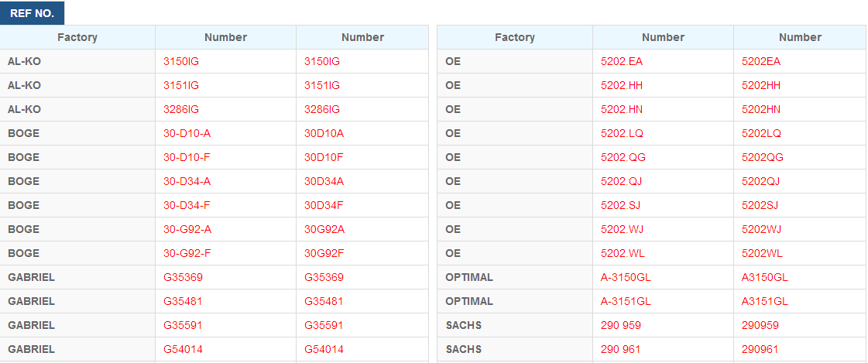
Task: Open the AL-KO number 3286IG in second Number column
Action: [322, 110]
